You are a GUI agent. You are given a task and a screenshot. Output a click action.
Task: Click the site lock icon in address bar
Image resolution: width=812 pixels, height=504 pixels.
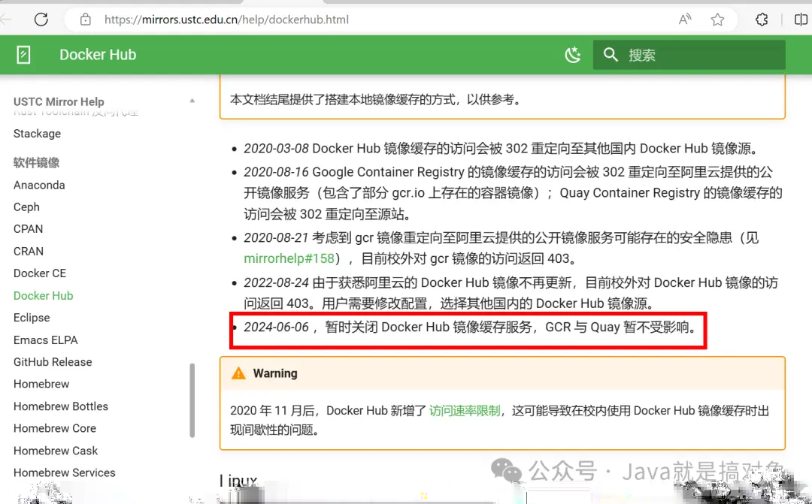pos(86,20)
